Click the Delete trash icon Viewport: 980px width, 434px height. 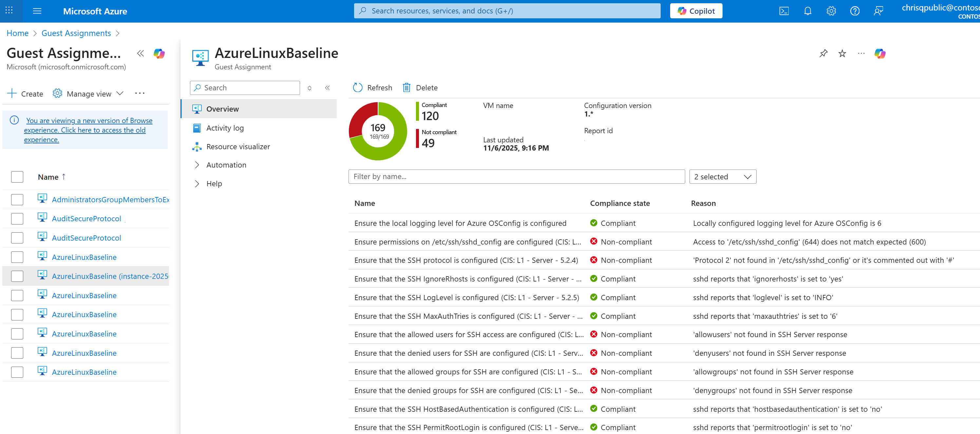pos(406,88)
